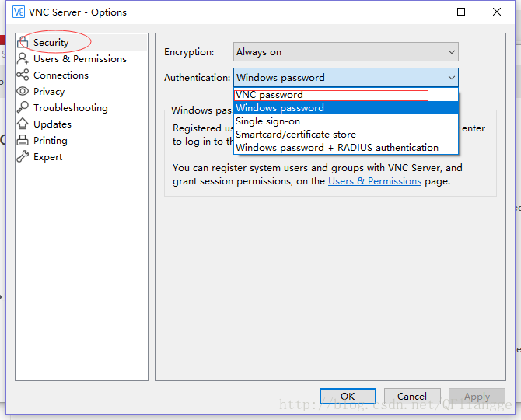Open the Expert settings page

pos(82,157)
